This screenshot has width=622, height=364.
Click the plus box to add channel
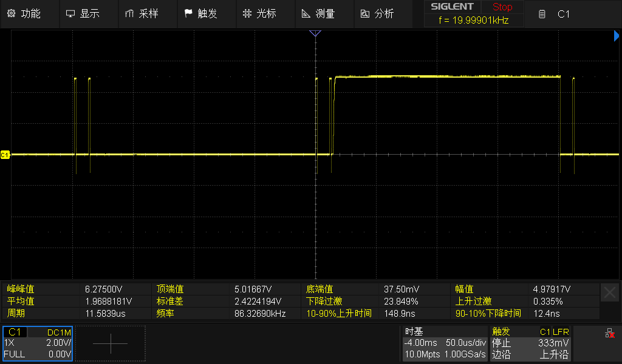point(110,344)
